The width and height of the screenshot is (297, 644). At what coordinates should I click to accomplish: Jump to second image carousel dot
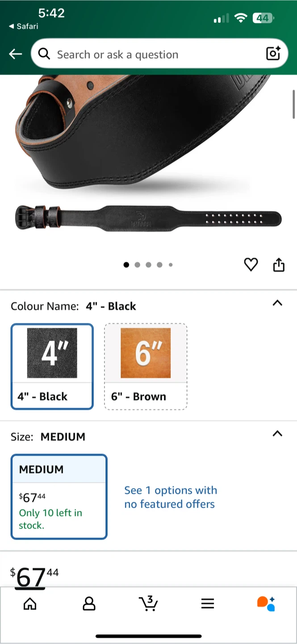(137, 265)
